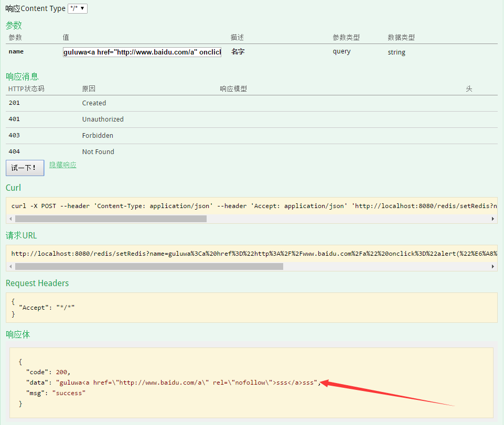Viewport: 504px width, 425px height.
Task: Select the curl command text
Action: pyautogui.click(x=254, y=206)
